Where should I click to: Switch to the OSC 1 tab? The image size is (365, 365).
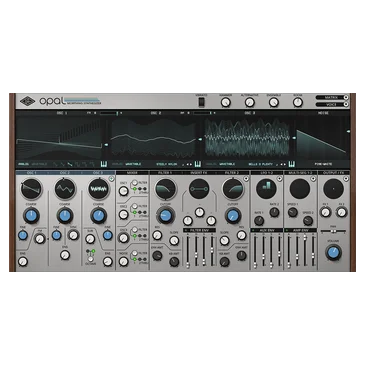[32, 173]
